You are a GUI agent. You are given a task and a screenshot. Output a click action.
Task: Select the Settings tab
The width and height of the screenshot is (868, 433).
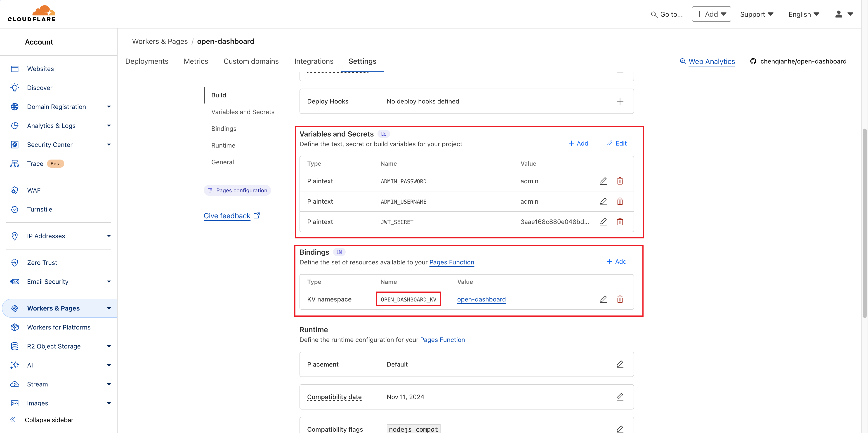362,61
